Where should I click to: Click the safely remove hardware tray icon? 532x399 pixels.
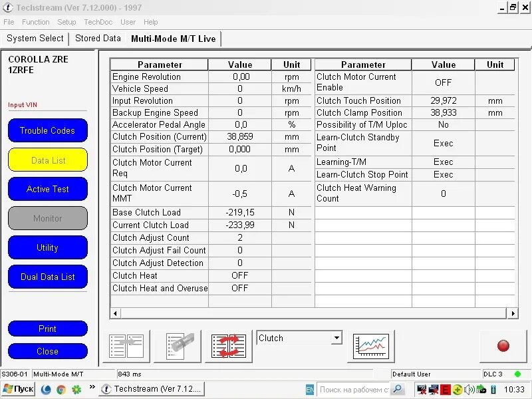pyautogui.click(x=481, y=390)
